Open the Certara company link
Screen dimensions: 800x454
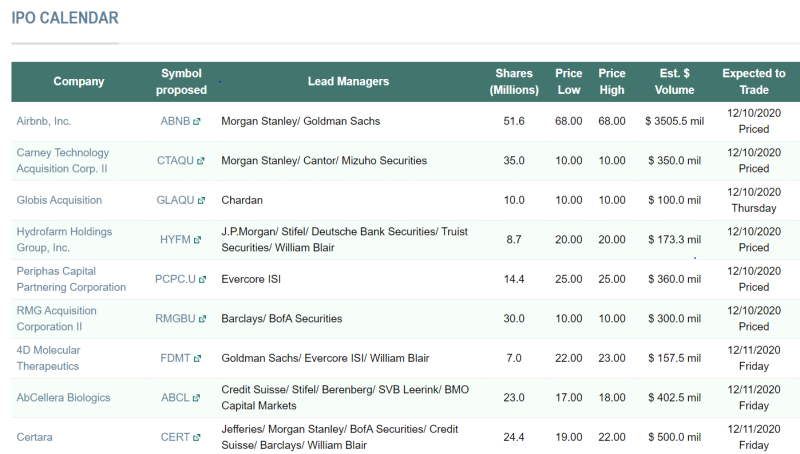34,438
